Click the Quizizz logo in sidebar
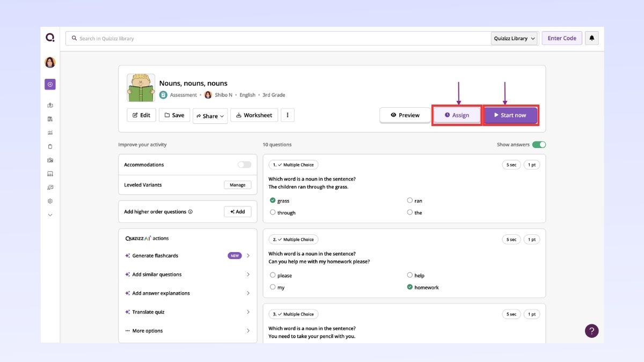The image size is (644, 362). click(x=50, y=38)
